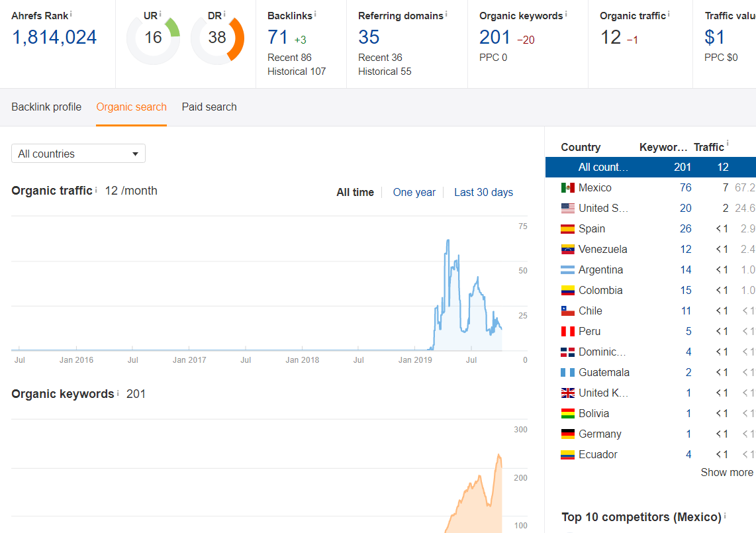Image resolution: width=756 pixels, height=533 pixels.
Task: Click info icon beside Top 10 competitors
Action: (x=725, y=516)
